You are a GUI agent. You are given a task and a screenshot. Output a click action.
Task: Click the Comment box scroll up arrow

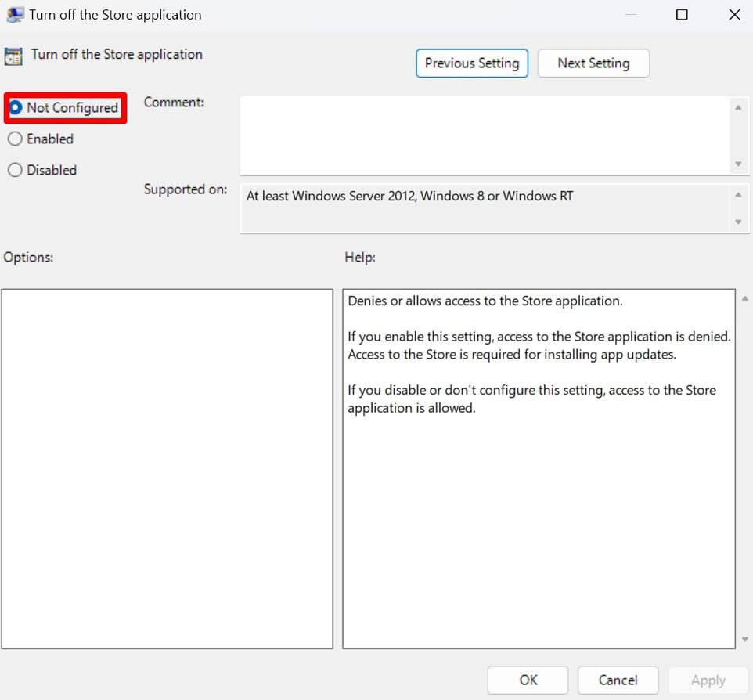738,107
